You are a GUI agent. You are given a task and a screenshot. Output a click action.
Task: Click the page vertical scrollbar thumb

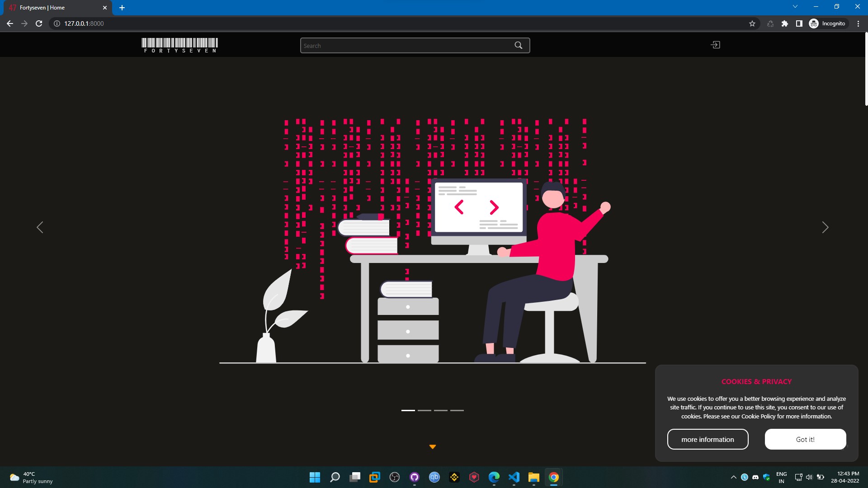click(x=866, y=69)
